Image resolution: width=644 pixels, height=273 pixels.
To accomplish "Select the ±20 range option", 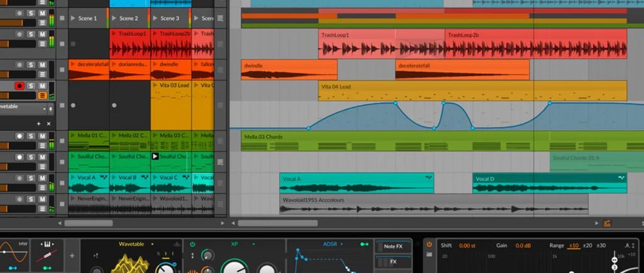I will point(587,245).
